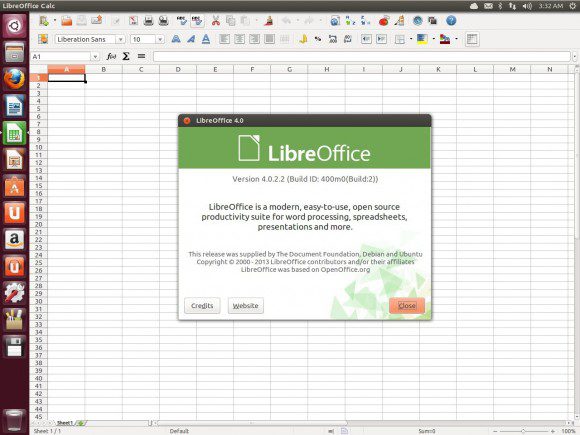Open the Borders dropdown arrow
Screen dimensions: 580x435
click(411, 39)
